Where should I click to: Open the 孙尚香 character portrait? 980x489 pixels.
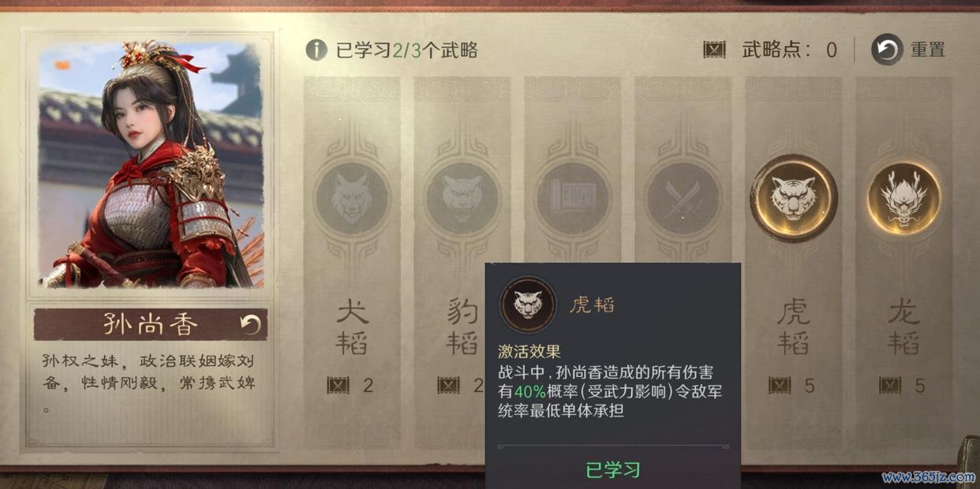150,165
